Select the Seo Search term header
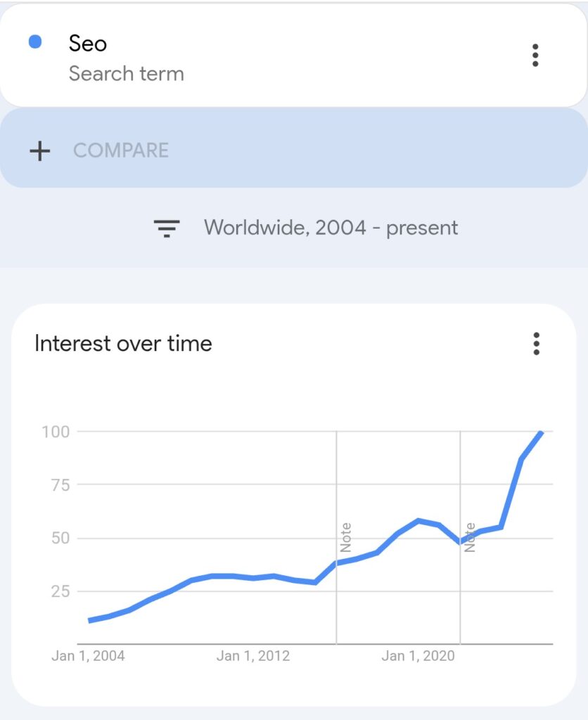 coord(87,44)
